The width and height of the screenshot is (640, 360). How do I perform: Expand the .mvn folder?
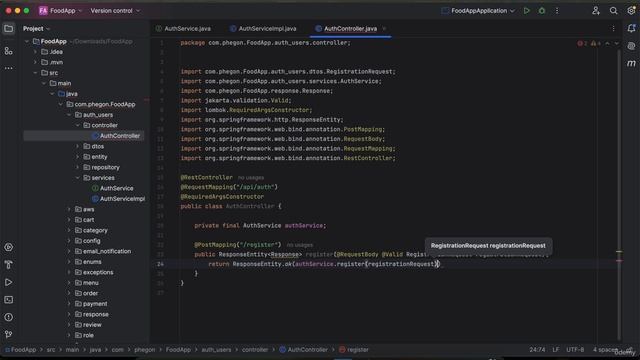(36, 62)
